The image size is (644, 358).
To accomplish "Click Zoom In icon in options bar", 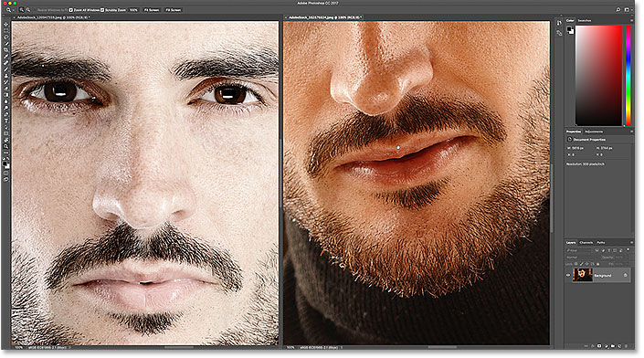I will point(22,10).
